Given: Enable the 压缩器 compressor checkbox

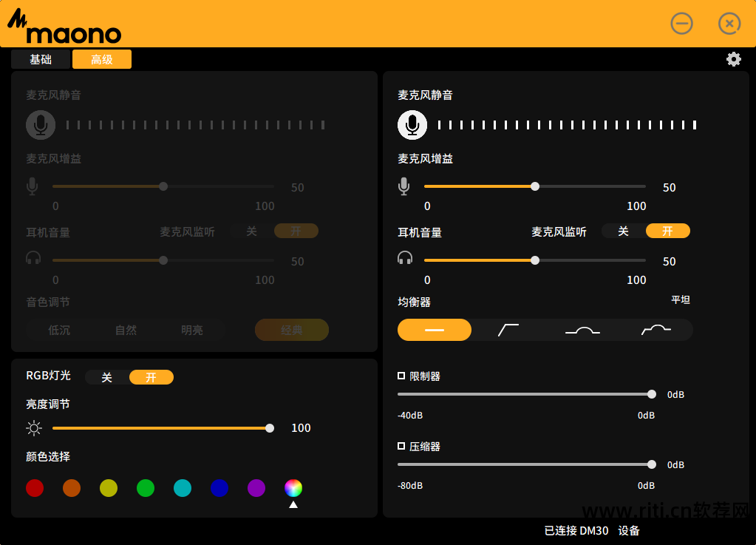Looking at the screenshot, I should (x=401, y=446).
